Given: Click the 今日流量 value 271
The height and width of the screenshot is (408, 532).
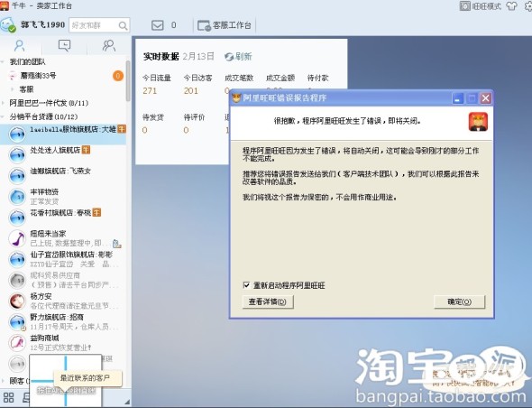Looking at the screenshot, I should pos(150,90).
